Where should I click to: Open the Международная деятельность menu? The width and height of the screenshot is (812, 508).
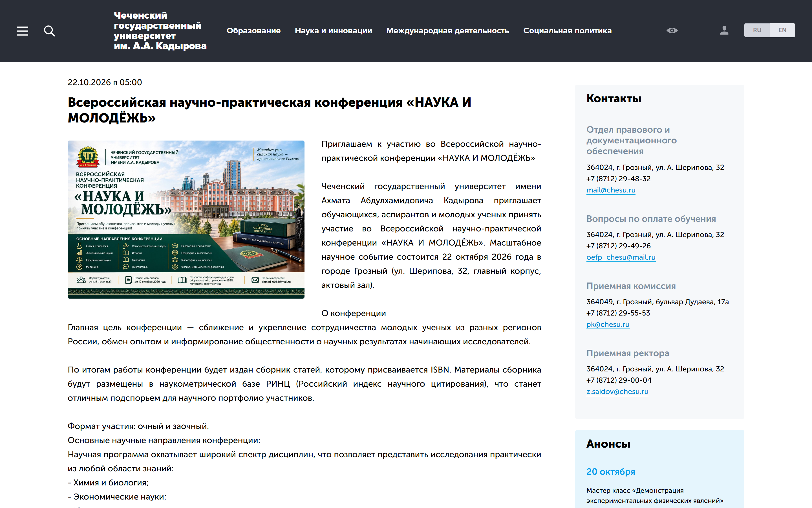(x=448, y=30)
